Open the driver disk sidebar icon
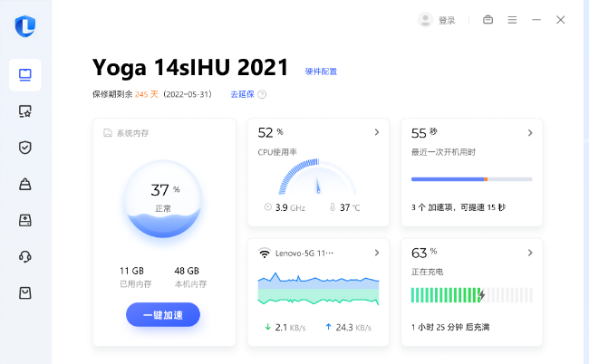589x364 pixels. 25,220
